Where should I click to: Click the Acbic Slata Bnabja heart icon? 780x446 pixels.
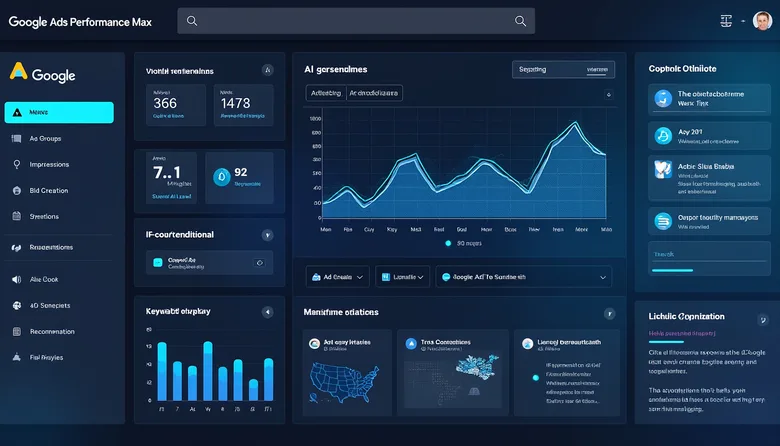[663, 170]
